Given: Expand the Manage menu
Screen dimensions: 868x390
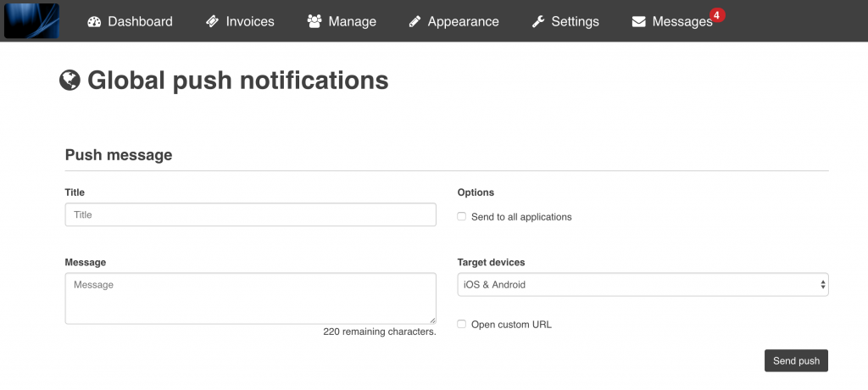Looking at the screenshot, I should pos(353,22).
